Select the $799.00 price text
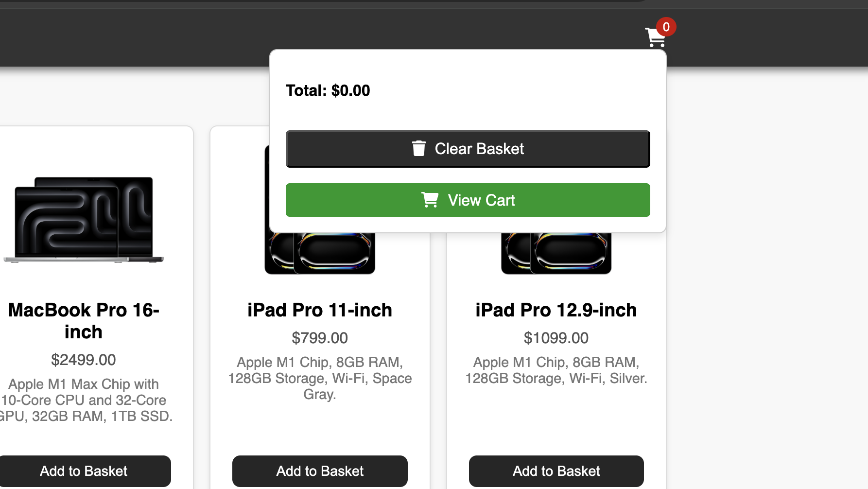The image size is (868, 489). 319,338
